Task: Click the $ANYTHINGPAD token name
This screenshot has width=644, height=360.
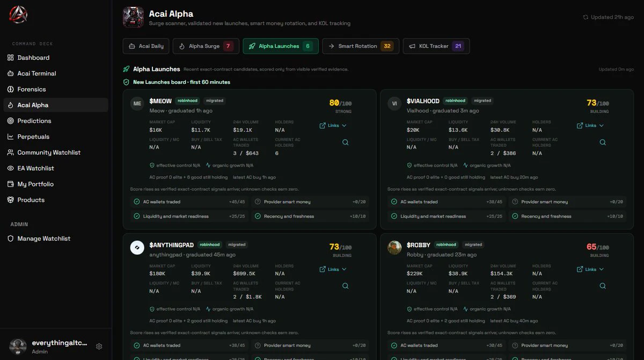Action: pyautogui.click(x=171, y=245)
